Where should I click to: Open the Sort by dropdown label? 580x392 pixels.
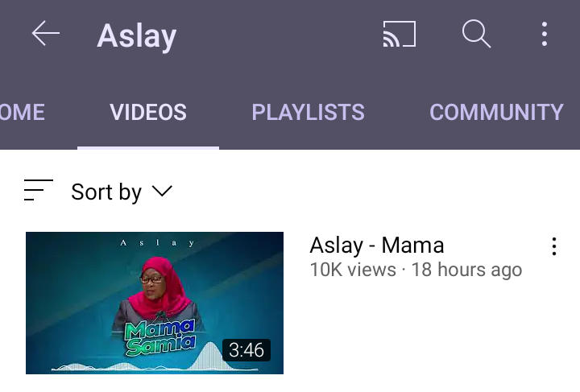tap(106, 192)
